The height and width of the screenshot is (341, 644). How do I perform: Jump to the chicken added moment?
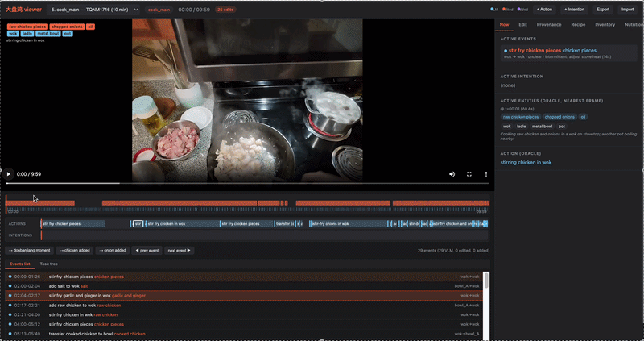point(74,250)
